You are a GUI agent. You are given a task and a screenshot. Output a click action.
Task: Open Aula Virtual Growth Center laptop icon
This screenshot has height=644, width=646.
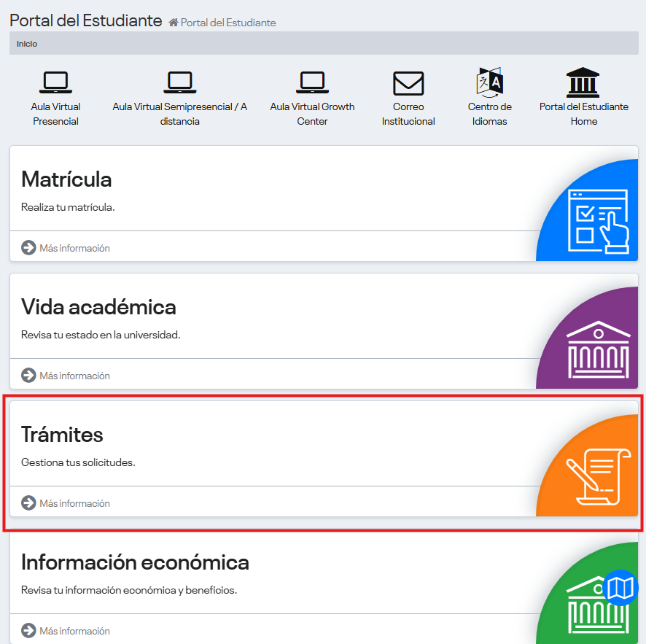pyautogui.click(x=312, y=82)
